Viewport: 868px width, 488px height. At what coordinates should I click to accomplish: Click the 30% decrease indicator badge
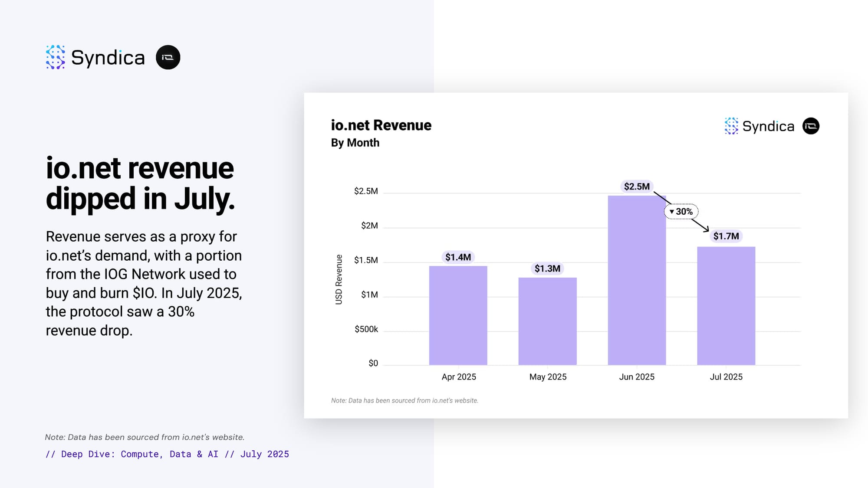tap(681, 211)
